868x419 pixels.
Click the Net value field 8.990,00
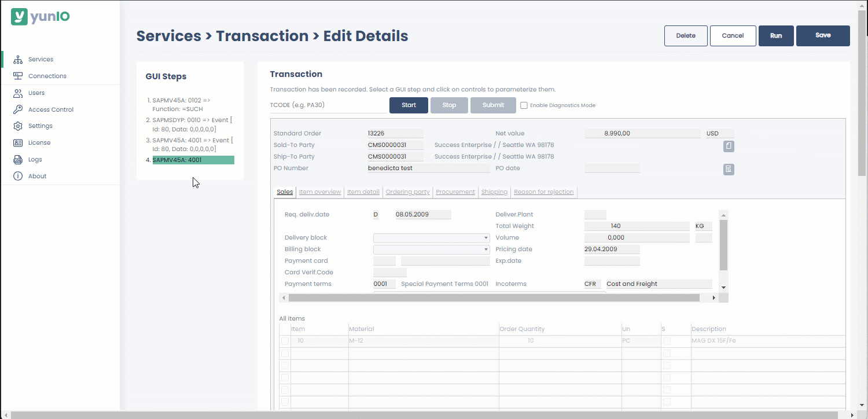642,134
